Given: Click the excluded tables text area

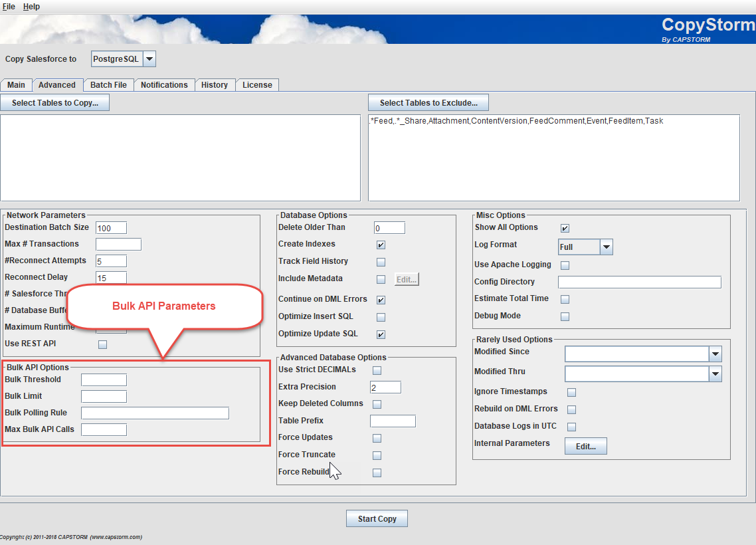Looking at the screenshot, I should click(554, 158).
